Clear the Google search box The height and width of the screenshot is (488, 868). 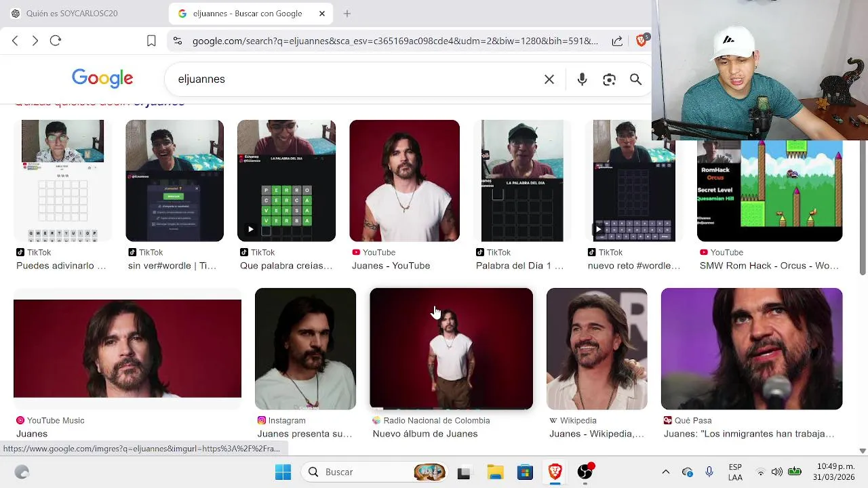coord(549,79)
